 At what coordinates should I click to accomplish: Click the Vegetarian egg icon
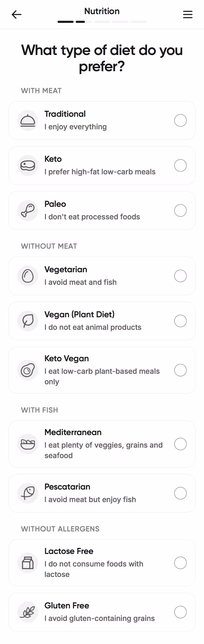click(x=28, y=276)
